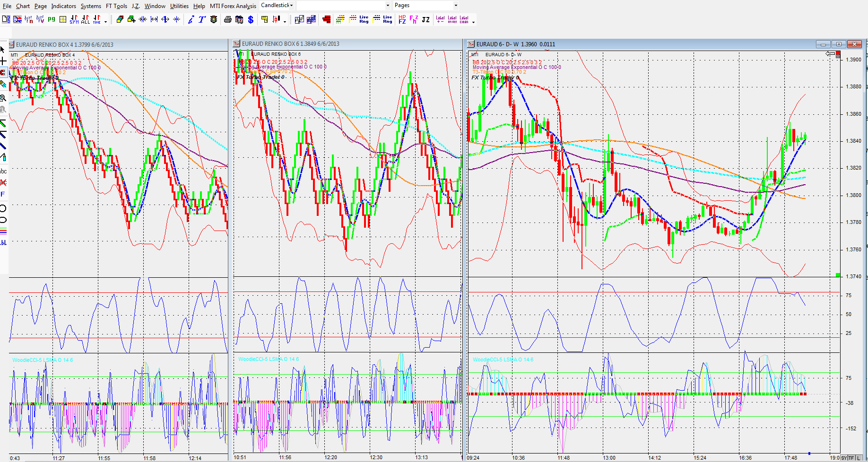Click the EURAUD RENKO BOX 4 title
The height and width of the screenshot is (462, 868).
[x=64, y=45]
